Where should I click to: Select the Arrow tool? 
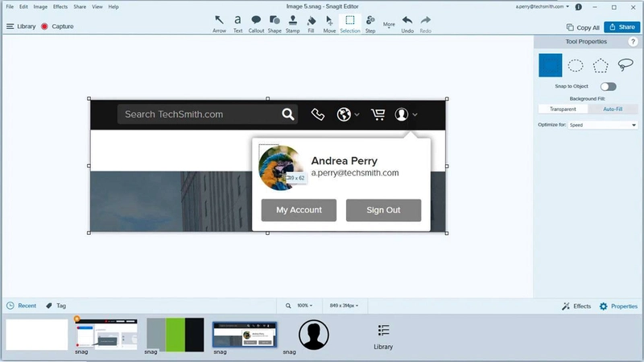tap(219, 24)
